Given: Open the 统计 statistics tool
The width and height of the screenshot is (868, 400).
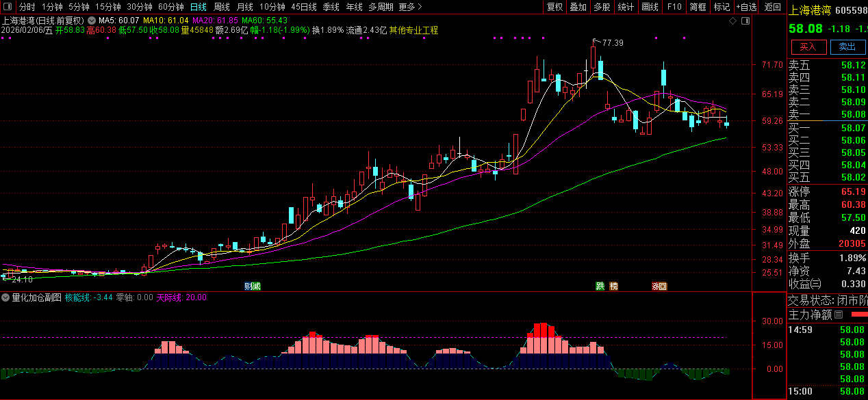Looking at the screenshot, I should coord(626,7).
